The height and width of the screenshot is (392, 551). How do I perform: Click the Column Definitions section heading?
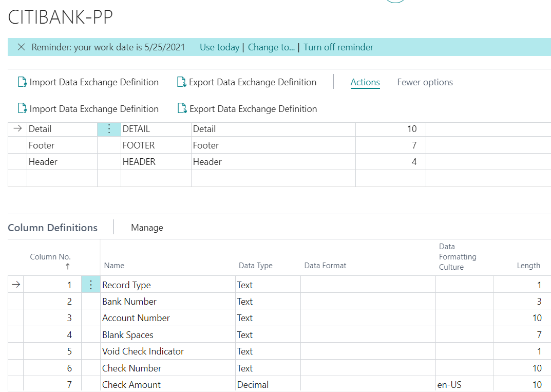52,228
